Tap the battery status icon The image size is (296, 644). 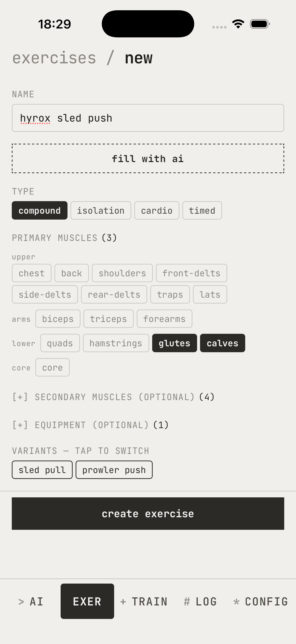[x=259, y=24]
